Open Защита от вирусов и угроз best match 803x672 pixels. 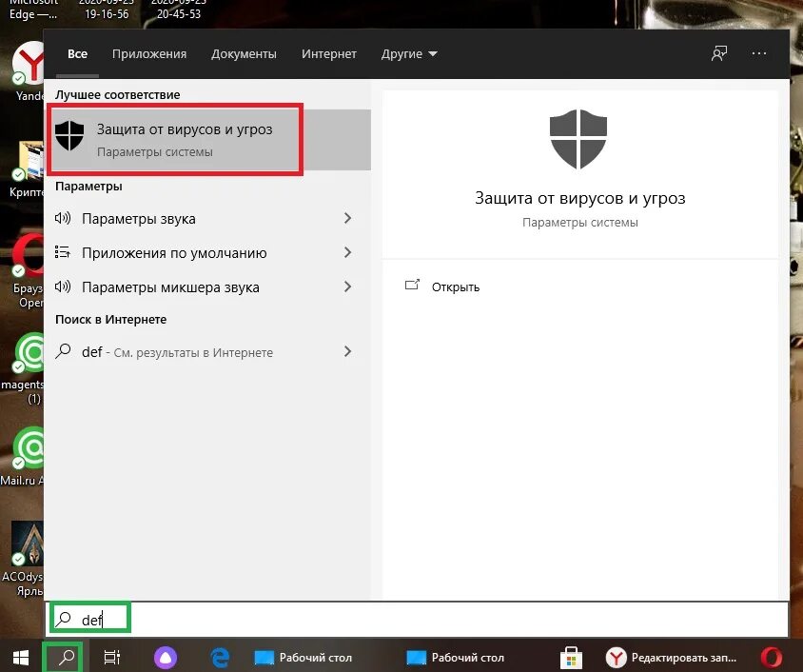tap(209, 139)
